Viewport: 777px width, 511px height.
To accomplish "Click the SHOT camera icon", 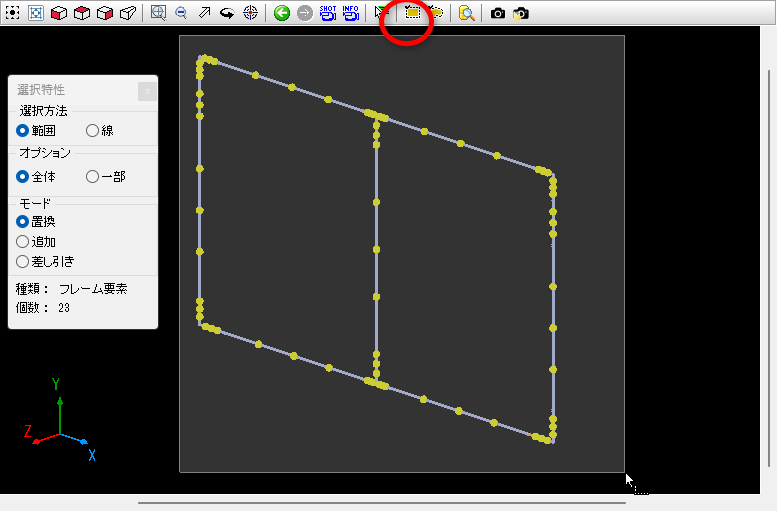I will coord(328,13).
